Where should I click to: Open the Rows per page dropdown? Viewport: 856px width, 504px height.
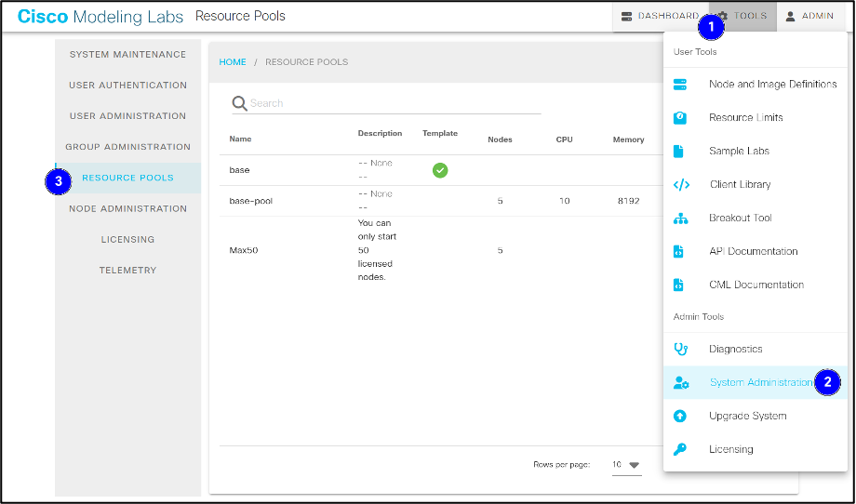click(626, 465)
